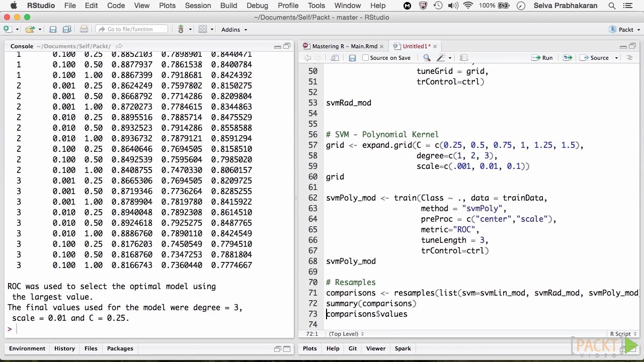Screen dimensions: 644x362
Task: Open the Help tab in bottom pane
Action: [x=333, y=348]
